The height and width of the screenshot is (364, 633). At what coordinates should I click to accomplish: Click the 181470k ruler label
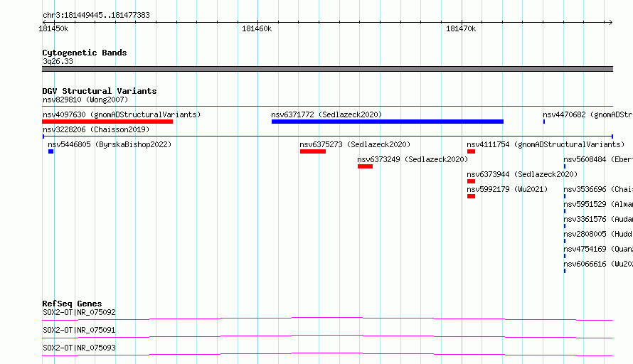[461, 28]
